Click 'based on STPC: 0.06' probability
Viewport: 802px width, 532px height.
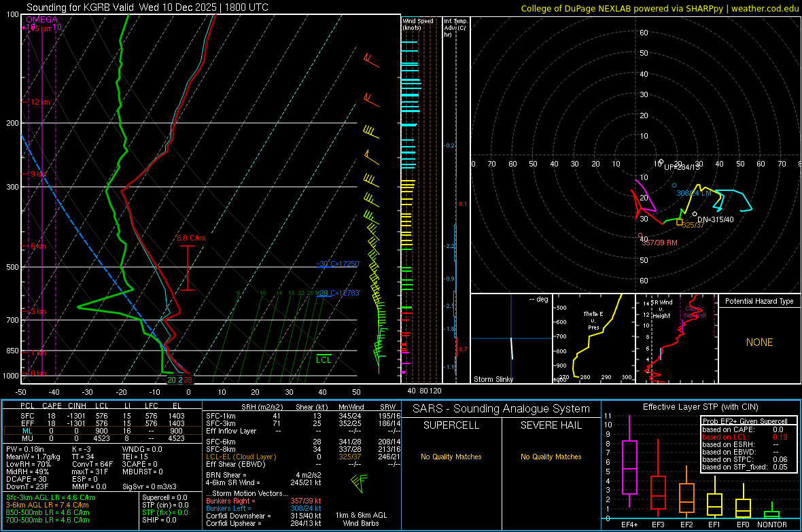click(x=745, y=459)
